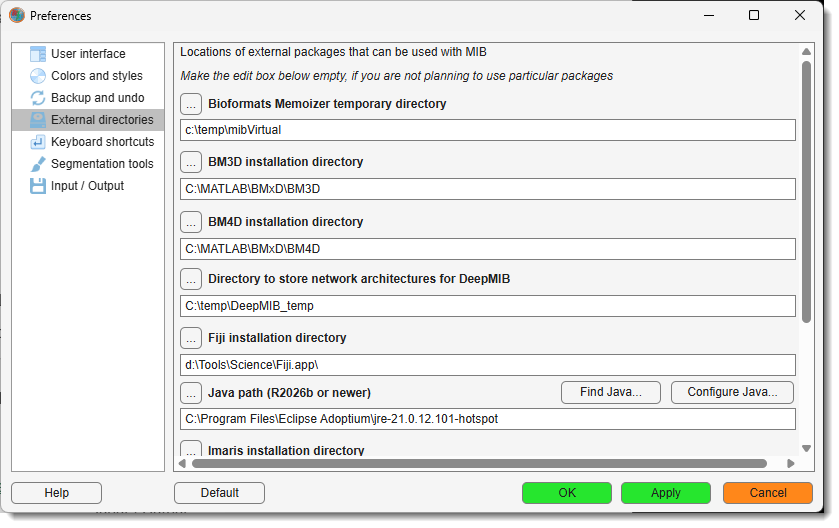Image resolution: width=839 pixels, height=528 pixels.
Task: Confirm preferences with the green OK button
Action: coord(567,493)
